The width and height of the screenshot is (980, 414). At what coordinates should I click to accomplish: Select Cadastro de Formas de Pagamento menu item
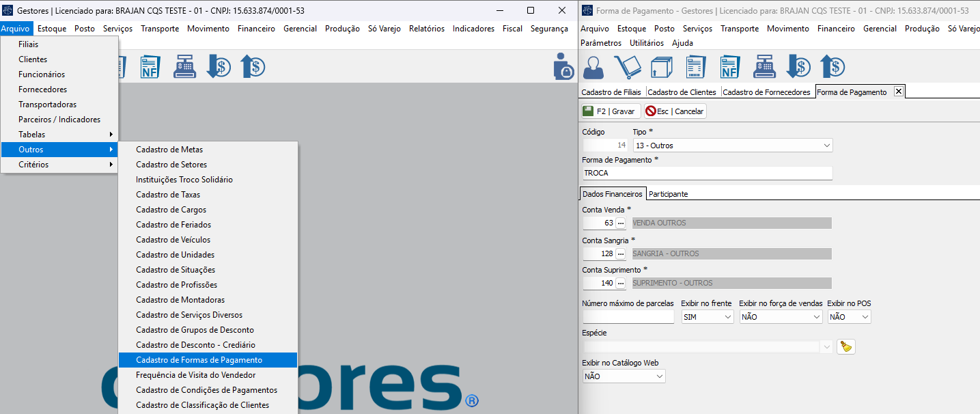tap(199, 360)
